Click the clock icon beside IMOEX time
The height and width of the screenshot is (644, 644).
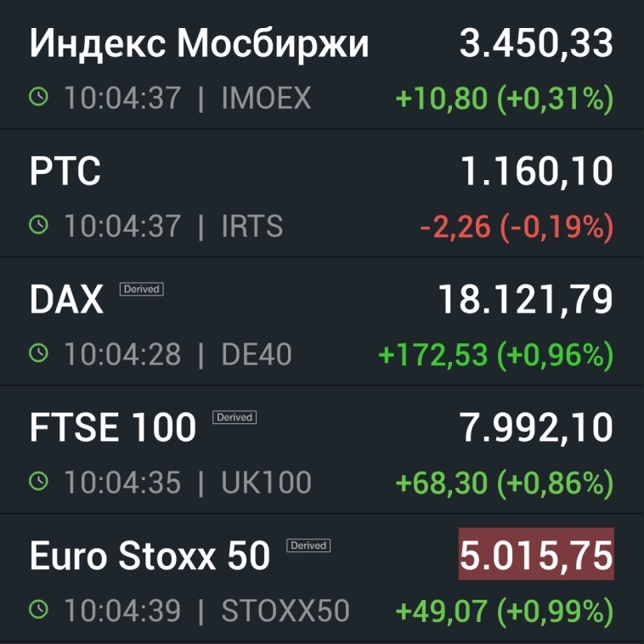(38, 98)
